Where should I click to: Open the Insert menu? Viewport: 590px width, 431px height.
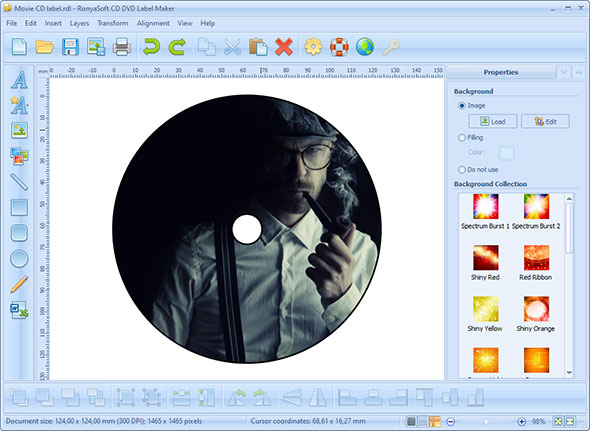(x=53, y=23)
